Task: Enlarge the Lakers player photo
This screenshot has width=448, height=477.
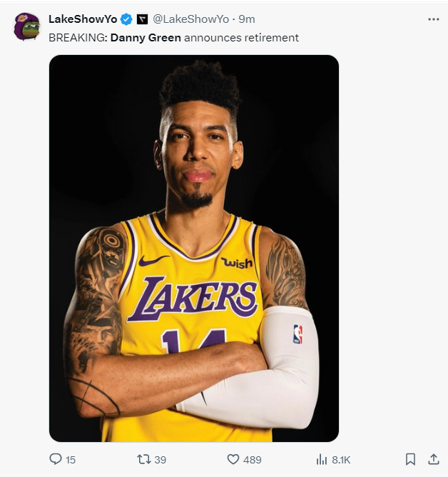Action: point(193,248)
